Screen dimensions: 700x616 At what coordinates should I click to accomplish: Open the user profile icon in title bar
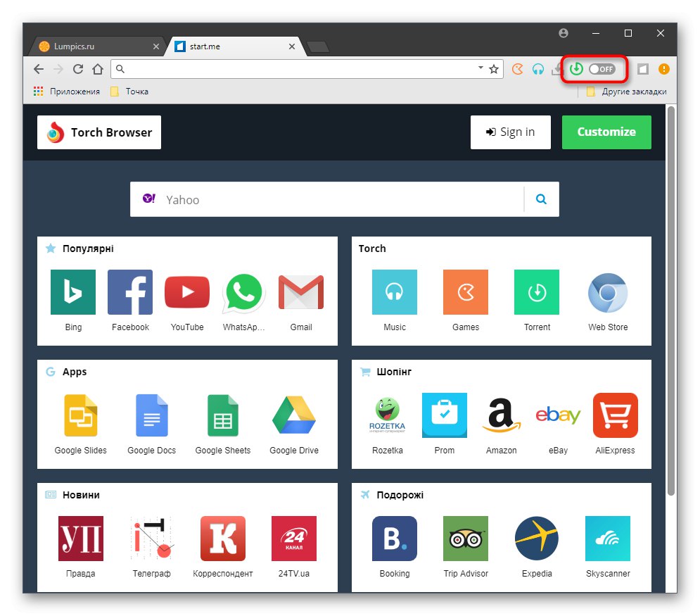564,33
